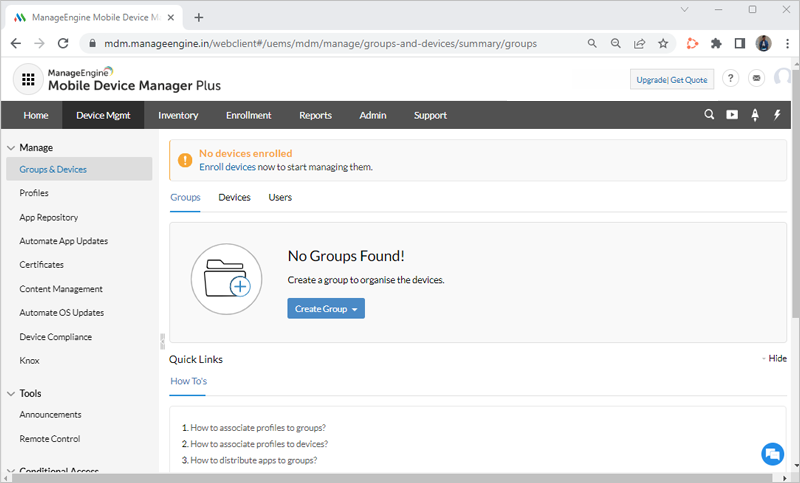Click the Enroll devices link
The image size is (800, 483).
[x=227, y=167]
